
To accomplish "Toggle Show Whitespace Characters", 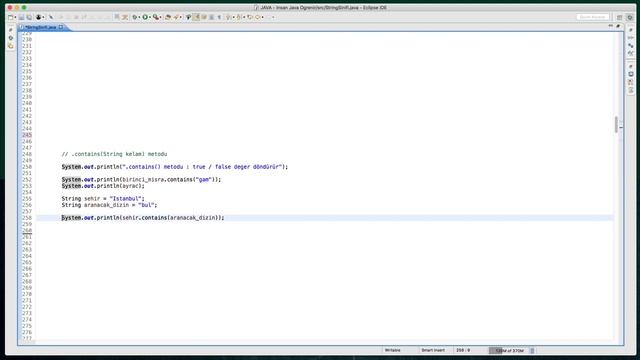I will point(219,17).
